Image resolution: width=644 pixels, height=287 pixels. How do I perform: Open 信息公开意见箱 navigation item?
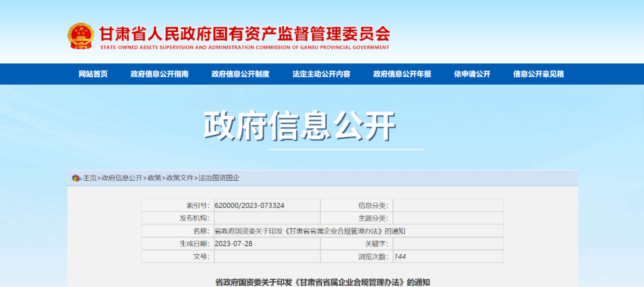(538, 74)
